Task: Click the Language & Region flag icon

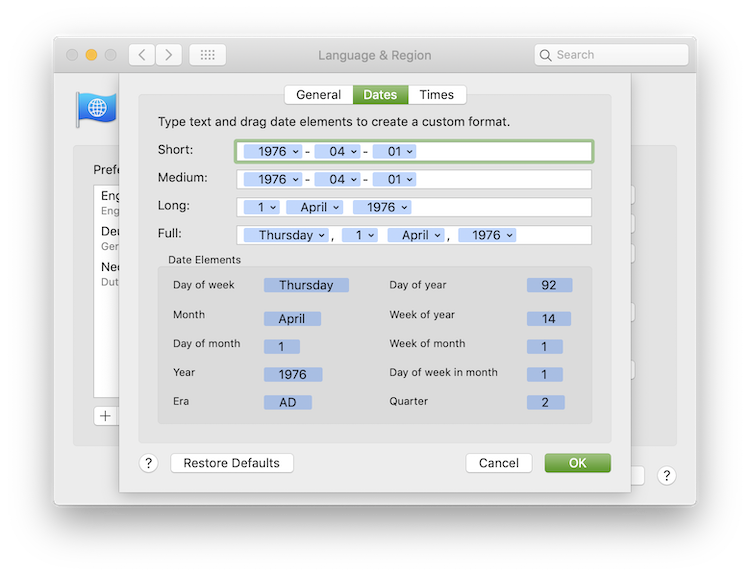Action: coord(96,109)
